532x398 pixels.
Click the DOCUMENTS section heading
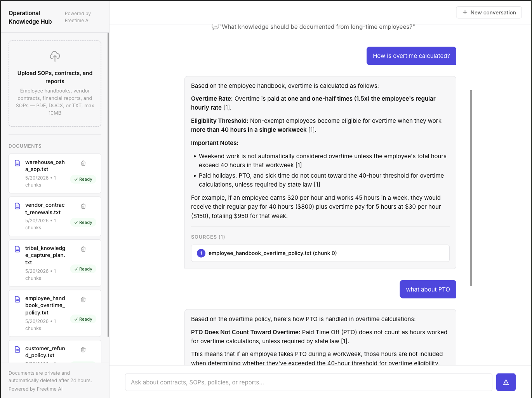pos(25,146)
